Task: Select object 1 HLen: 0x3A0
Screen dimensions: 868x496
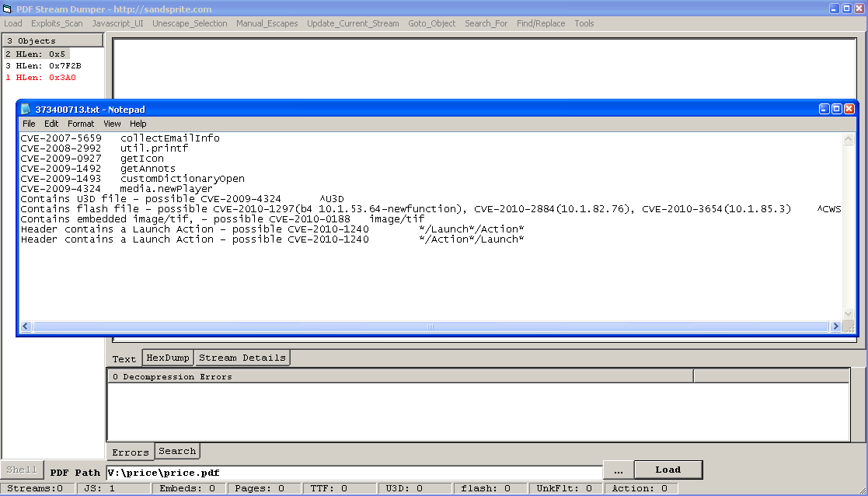Action: pyautogui.click(x=40, y=78)
